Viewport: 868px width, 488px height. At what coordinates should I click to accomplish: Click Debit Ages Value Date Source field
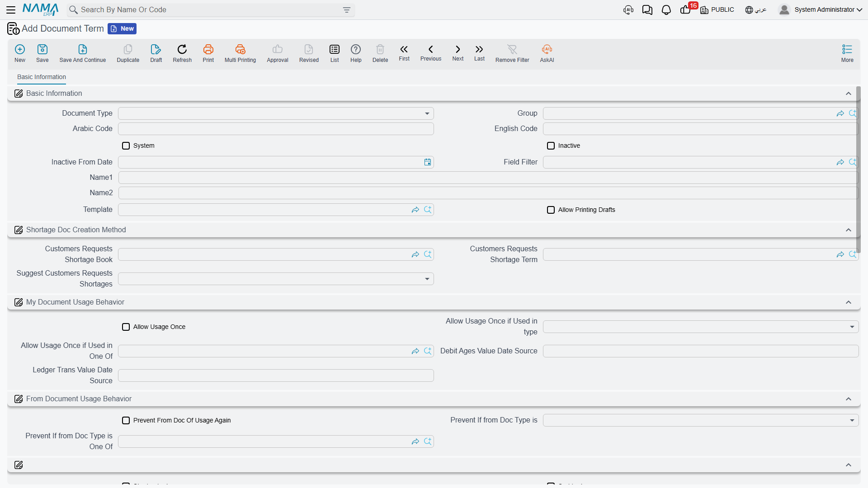(700, 351)
